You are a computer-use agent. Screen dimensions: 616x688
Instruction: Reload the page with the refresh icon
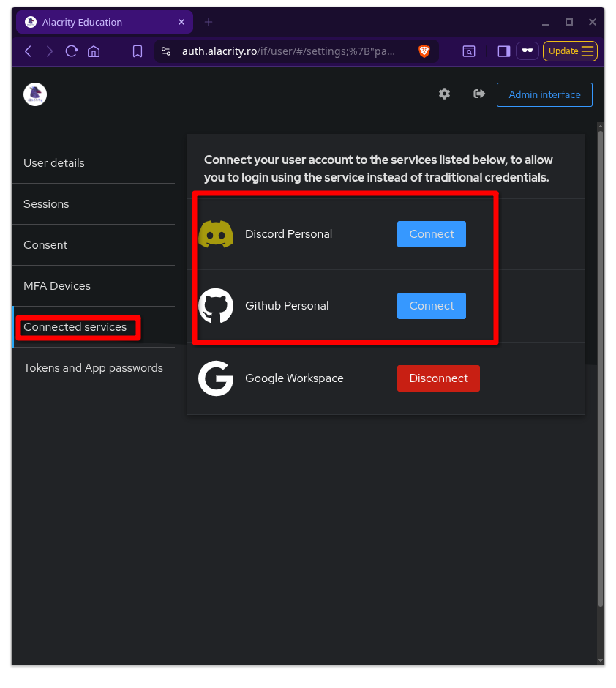coord(72,51)
